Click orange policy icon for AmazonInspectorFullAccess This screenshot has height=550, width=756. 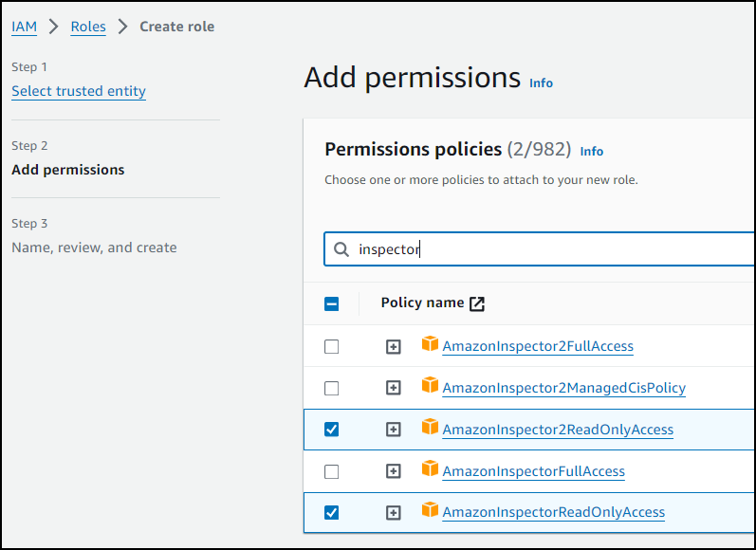click(x=431, y=469)
